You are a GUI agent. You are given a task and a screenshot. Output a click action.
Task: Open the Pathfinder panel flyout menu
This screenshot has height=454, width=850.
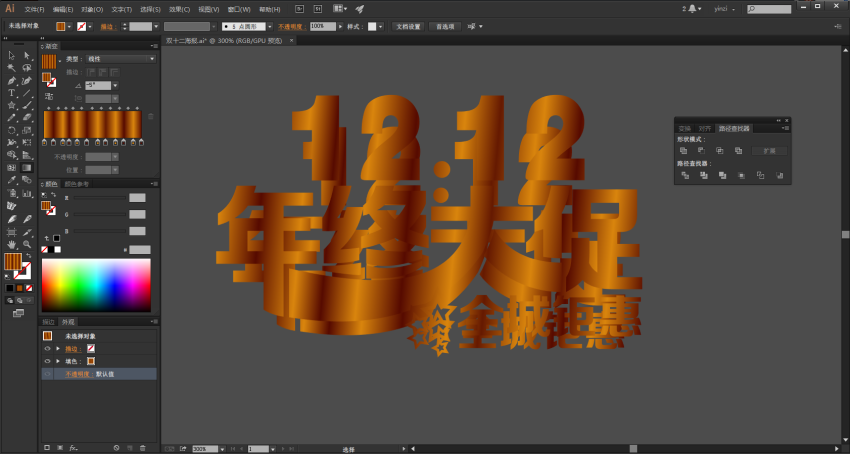click(785, 129)
